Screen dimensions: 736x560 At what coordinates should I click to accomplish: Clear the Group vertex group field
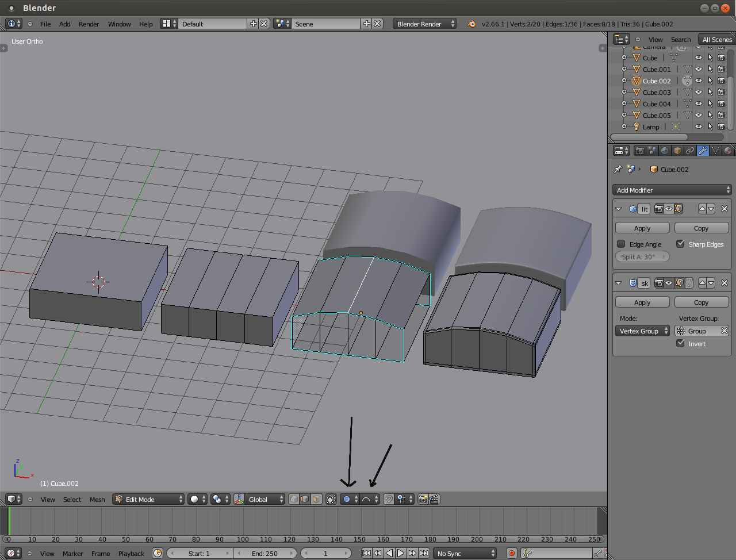pos(724,331)
